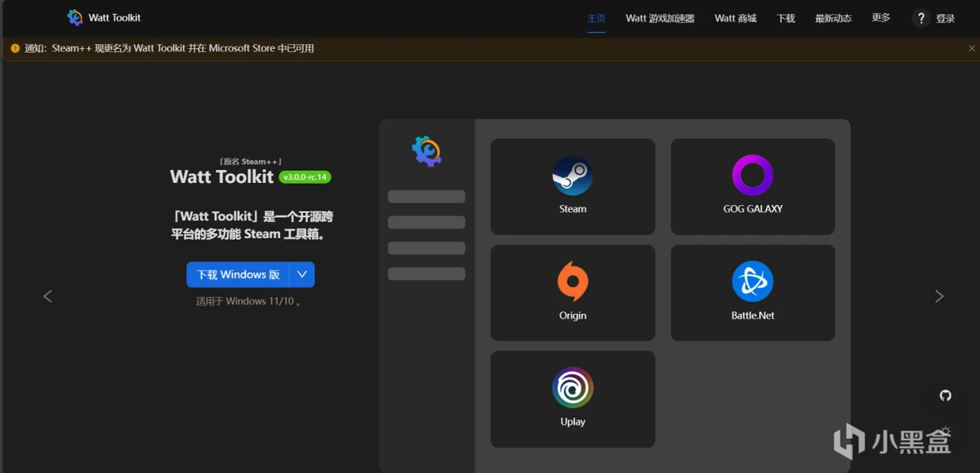The height and width of the screenshot is (473, 980).
Task: Click the gear logo in app preview sidebar
Action: [x=426, y=151]
